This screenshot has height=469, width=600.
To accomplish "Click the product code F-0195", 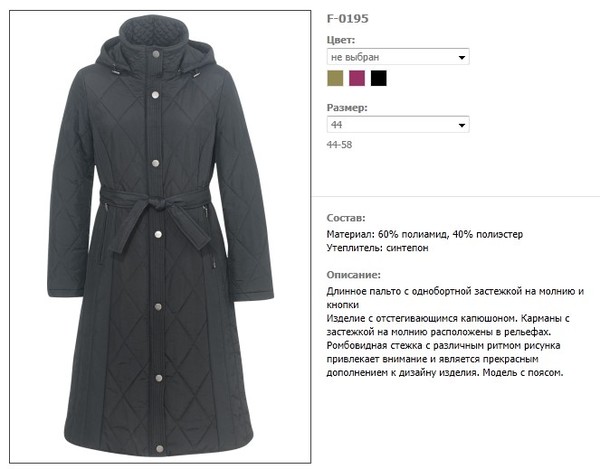I will 347,18.
